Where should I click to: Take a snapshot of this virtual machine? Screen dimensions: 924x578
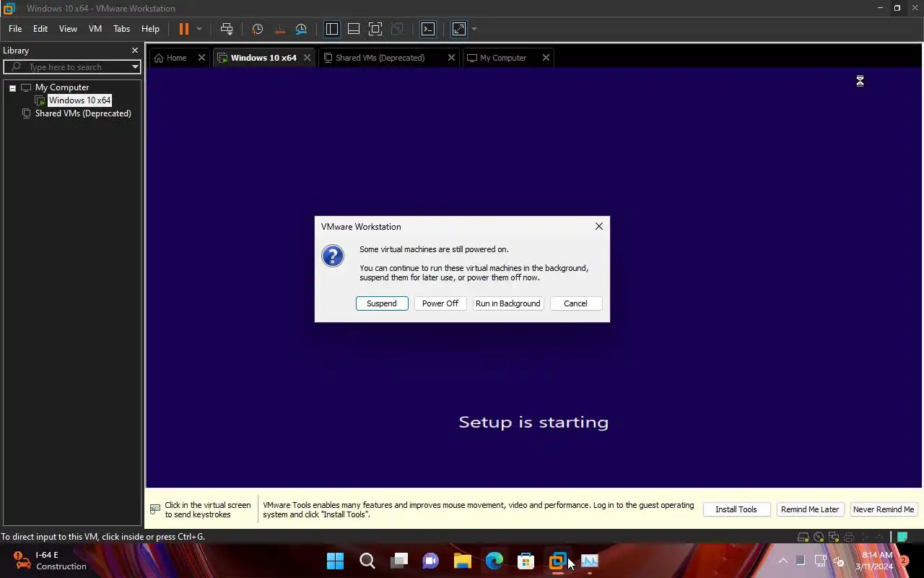tap(257, 29)
